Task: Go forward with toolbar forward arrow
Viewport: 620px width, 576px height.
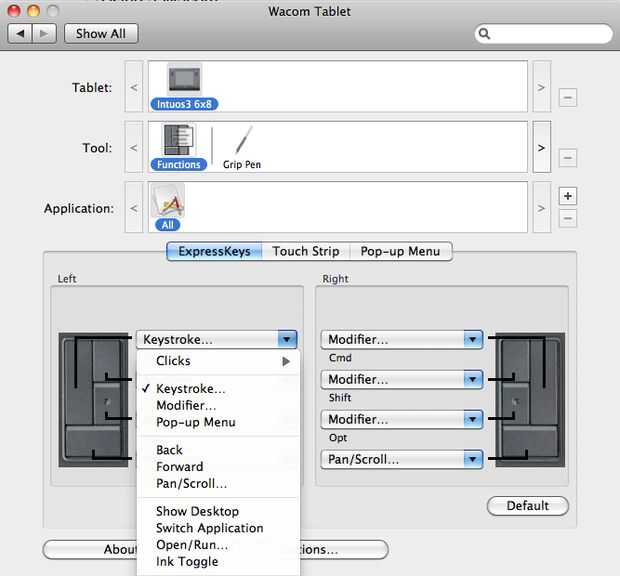Action: click(x=44, y=34)
